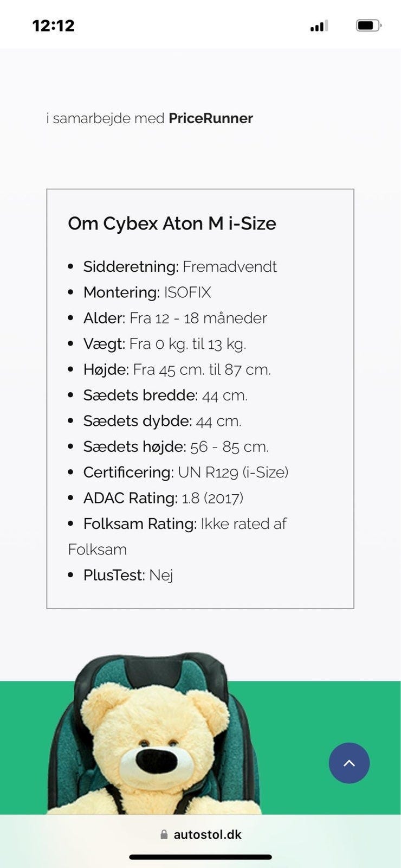Tap the 12:12 clock in status bar
Viewport: 401px width, 868px height.
(x=53, y=25)
